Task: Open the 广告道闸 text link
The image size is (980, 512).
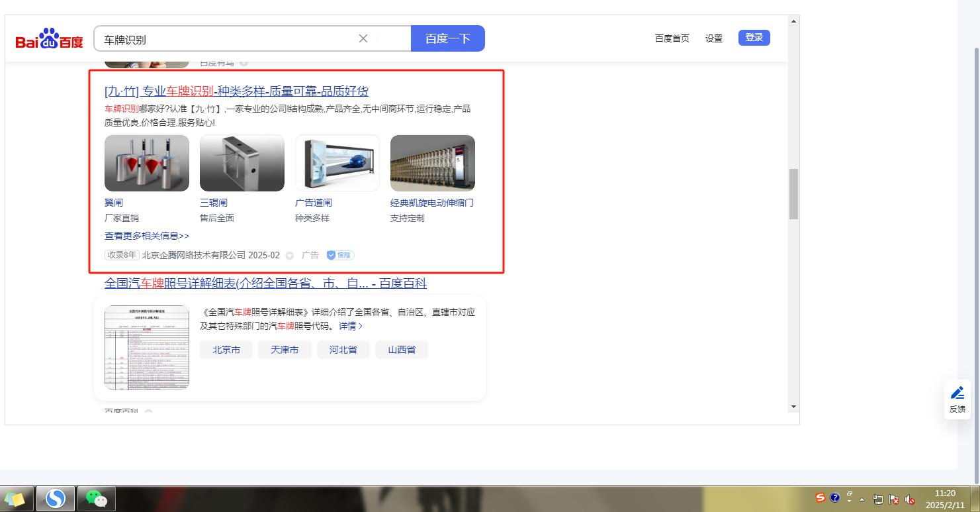Action: pos(314,203)
